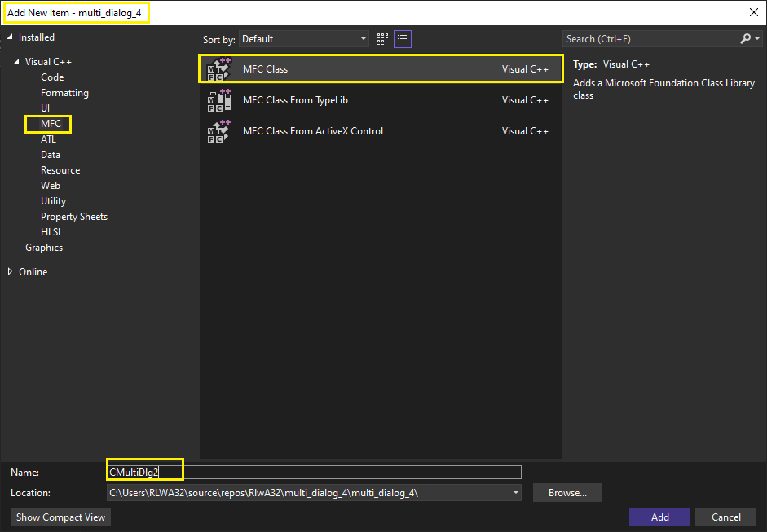Viewport: 767px width, 532px height.
Task: Select the Graphics category
Action: (x=44, y=248)
